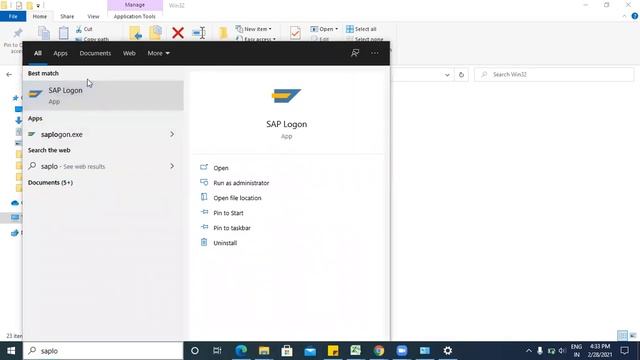Screen dimensions: 640x360
Task: Switch to Web search filter tab
Action: click(x=129, y=53)
